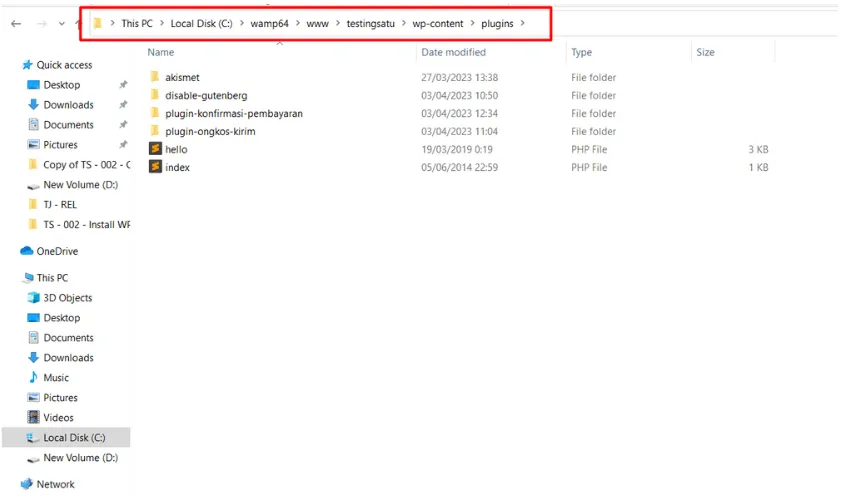This screenshot has width=841, height=497.
Task: Click date 19/03/2019 0:19 cell
Action: pos(456,150)
